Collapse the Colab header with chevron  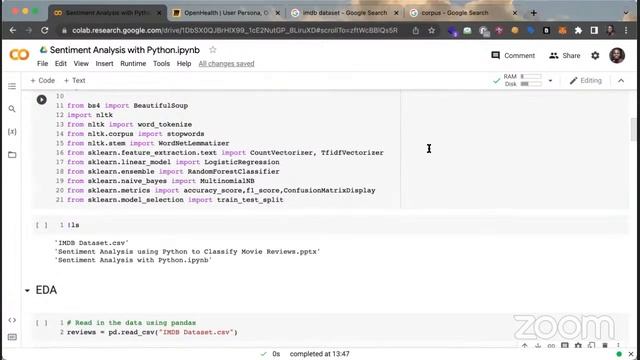(621, 80)
